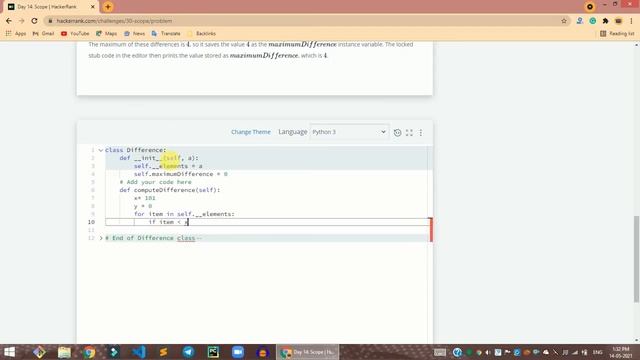Screen dimensions: 640x360
Task: Open the News bookmark
Action: tap(134, 33)
